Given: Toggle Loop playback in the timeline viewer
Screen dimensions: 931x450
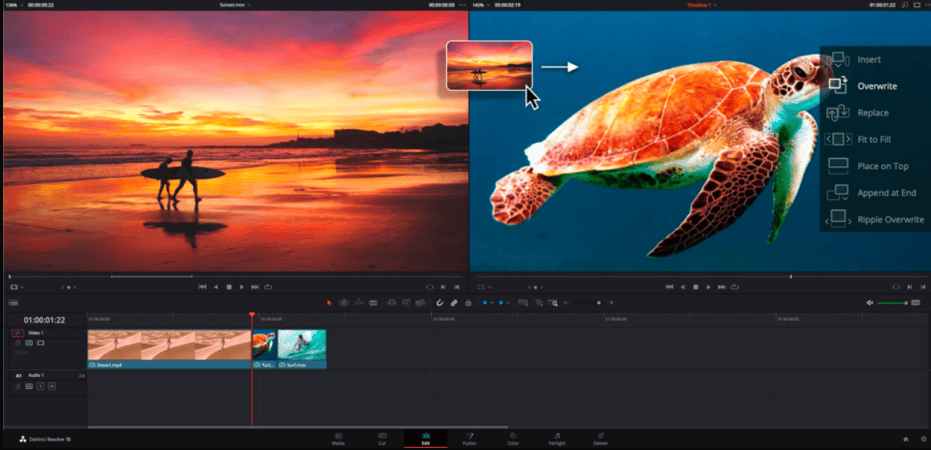Looking at the screenshot, I should click(735, 287).
